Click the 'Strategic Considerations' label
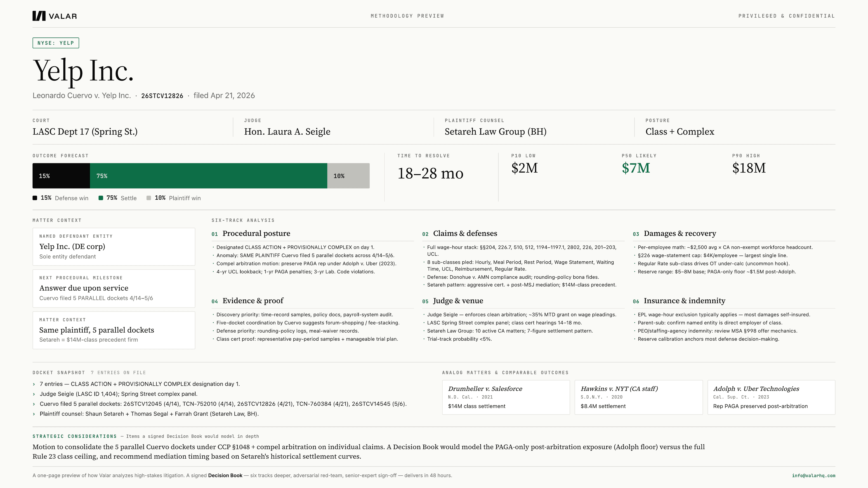 tap(74, 436)
